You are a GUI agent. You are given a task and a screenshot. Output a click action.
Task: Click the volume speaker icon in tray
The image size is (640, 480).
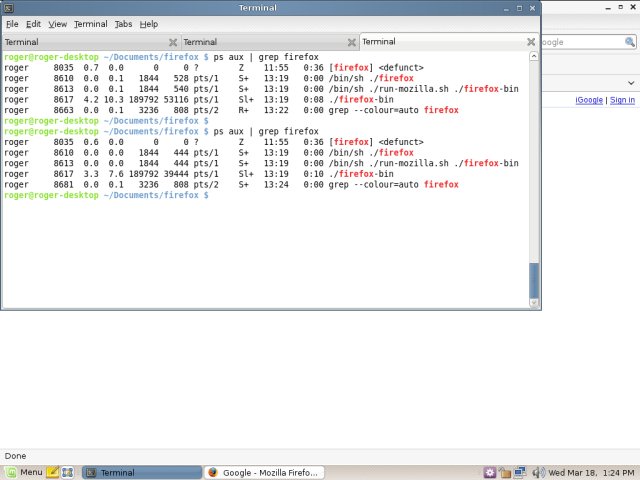pyautogui.click(x=536, y=472)
